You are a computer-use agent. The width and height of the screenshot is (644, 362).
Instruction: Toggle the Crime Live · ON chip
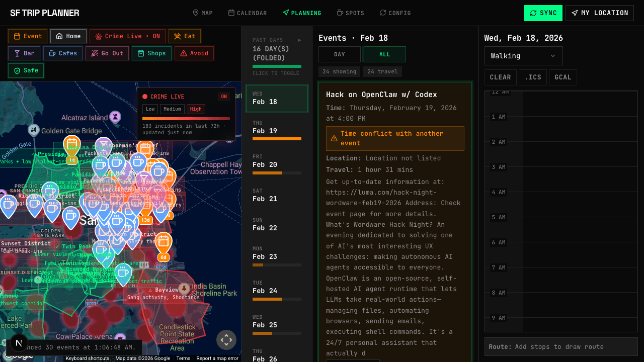pyautogui.click(x=127, y=36)
